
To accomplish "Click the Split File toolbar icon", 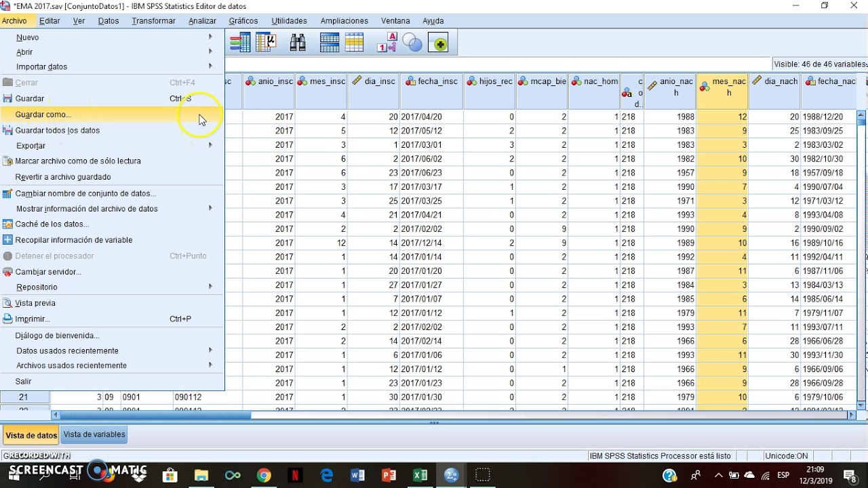I will (330, 43).
